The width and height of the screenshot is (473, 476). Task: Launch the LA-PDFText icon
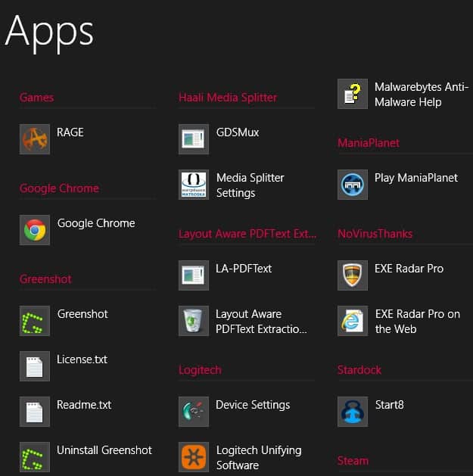[194, 275]
